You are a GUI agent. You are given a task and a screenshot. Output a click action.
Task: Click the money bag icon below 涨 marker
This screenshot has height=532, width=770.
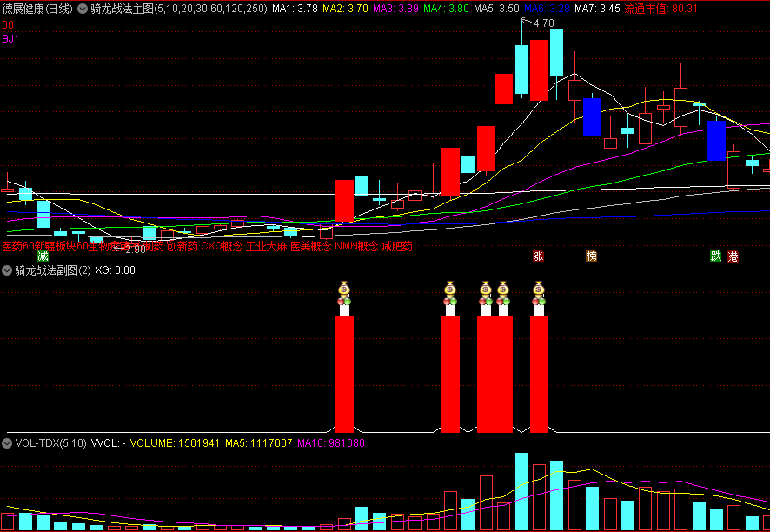pos(539,289)
